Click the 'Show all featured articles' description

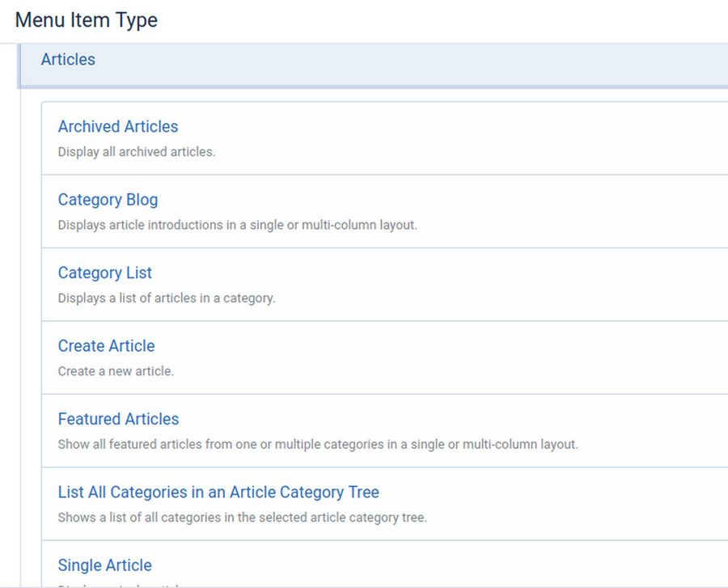click(x=317, y=445)
